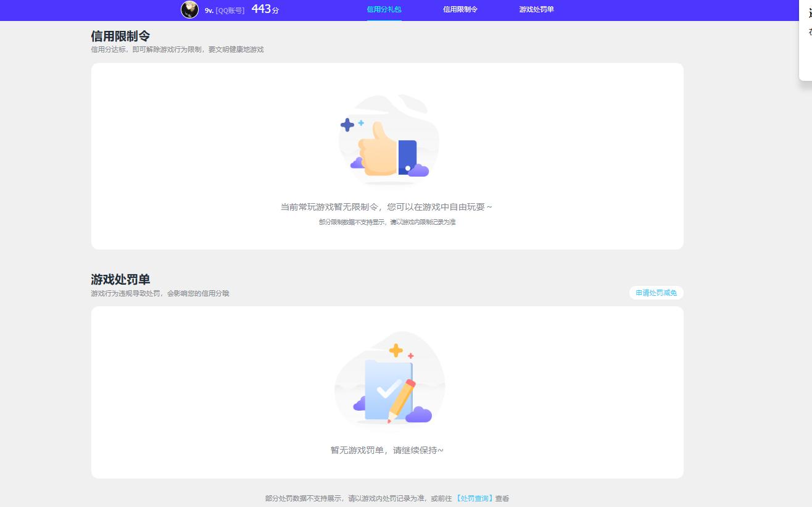The width and height of the screenshot is (812, 507).
Task: Select the credit score 443分 display
Action: click(x=265, y=10)
